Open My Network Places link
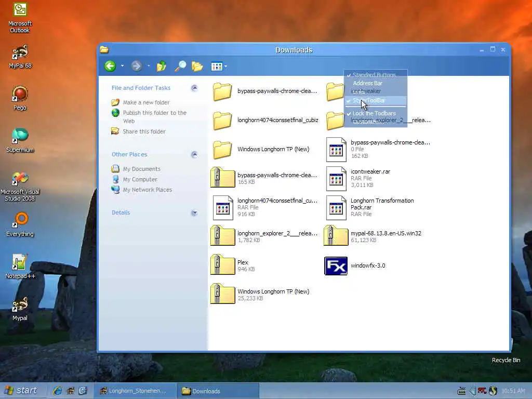The width and height of the screenshot is (532, 399). point(148,190)
